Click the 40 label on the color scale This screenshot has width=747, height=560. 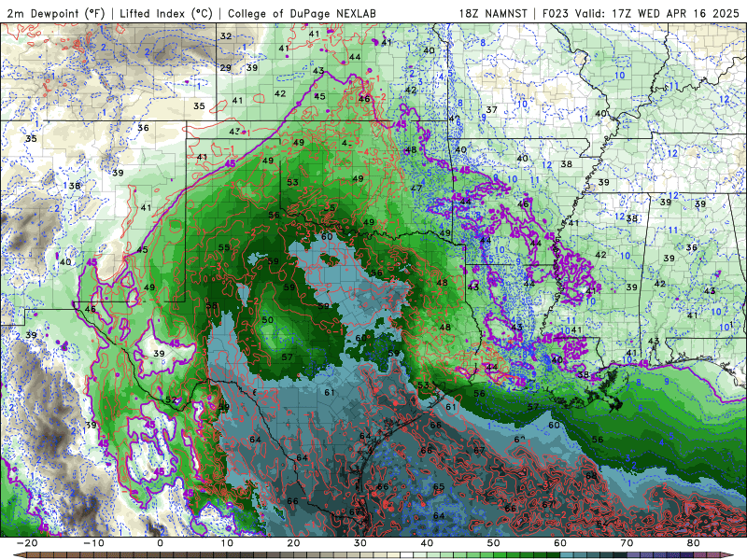[427, 543]
